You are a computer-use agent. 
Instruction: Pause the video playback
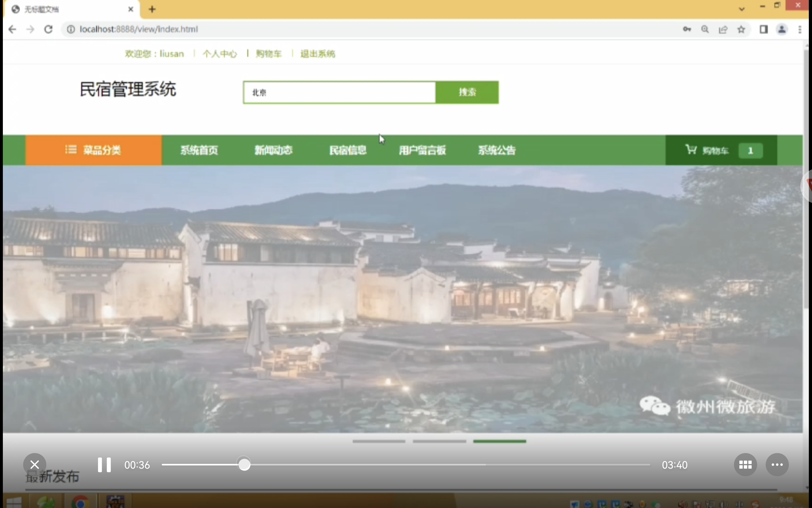(x=104, y=465)
